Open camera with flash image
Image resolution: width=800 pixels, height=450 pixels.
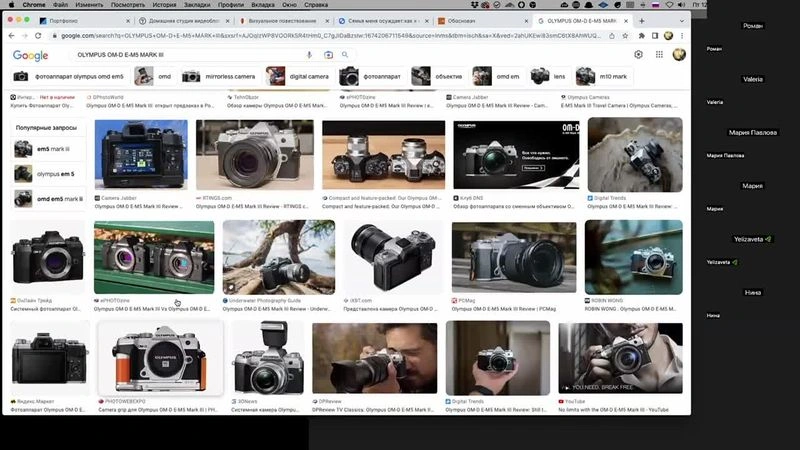coord(268,358)
